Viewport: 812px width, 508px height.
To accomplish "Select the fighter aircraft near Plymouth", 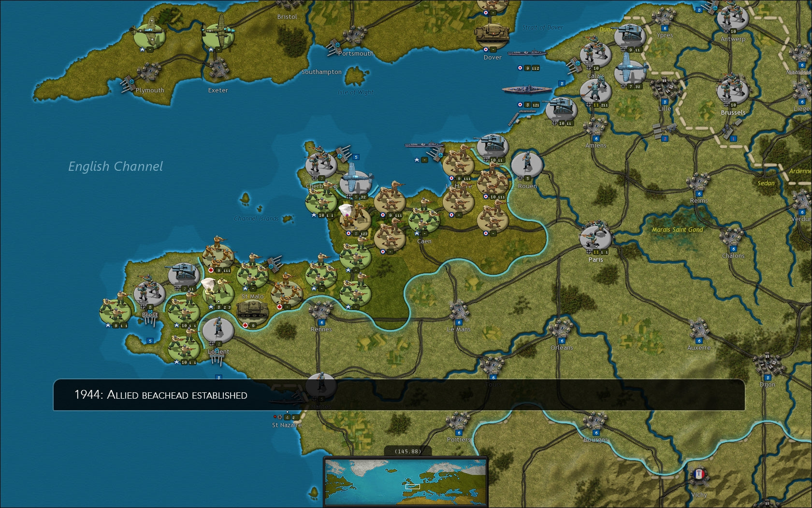I will (x=150, y=31).
